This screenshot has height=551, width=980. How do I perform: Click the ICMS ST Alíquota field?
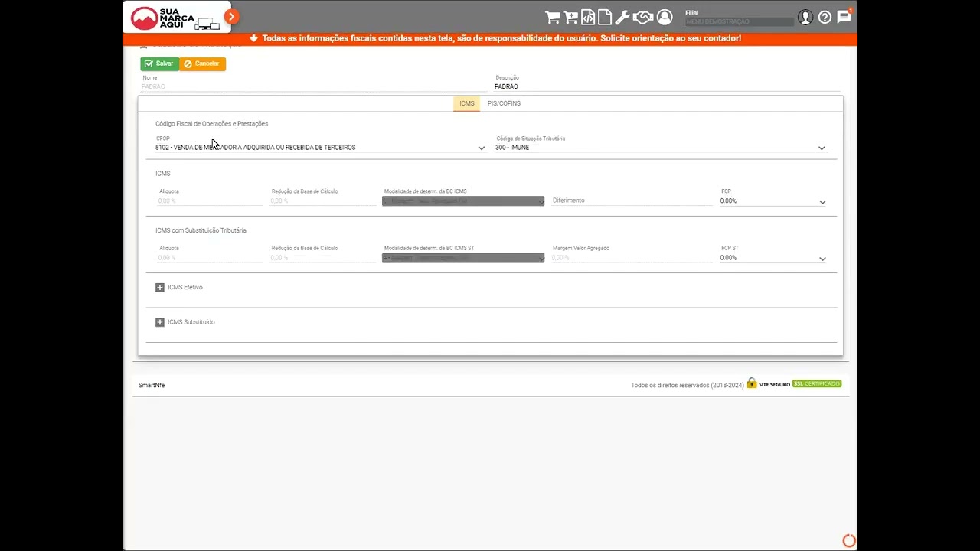[210, 258]
